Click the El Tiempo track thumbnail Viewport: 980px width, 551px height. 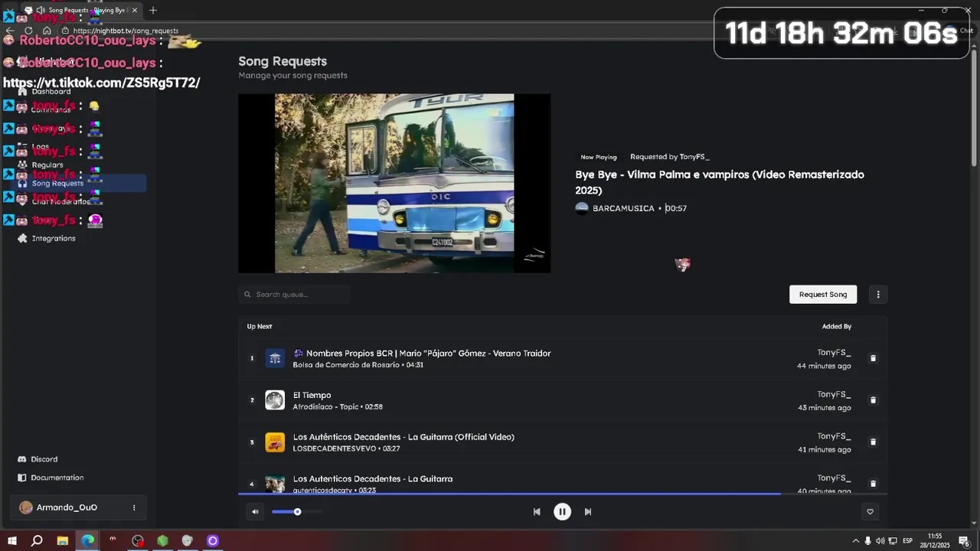point(275,400)
